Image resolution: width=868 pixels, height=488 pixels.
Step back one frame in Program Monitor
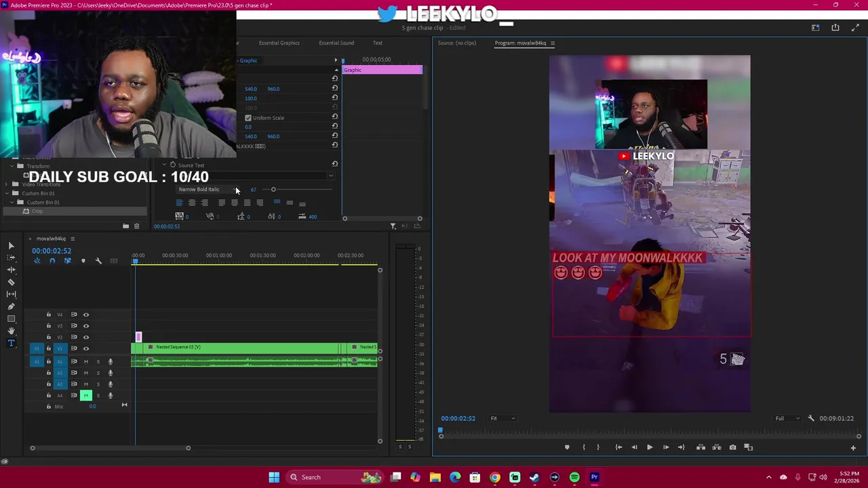click(x=634, y=447)
